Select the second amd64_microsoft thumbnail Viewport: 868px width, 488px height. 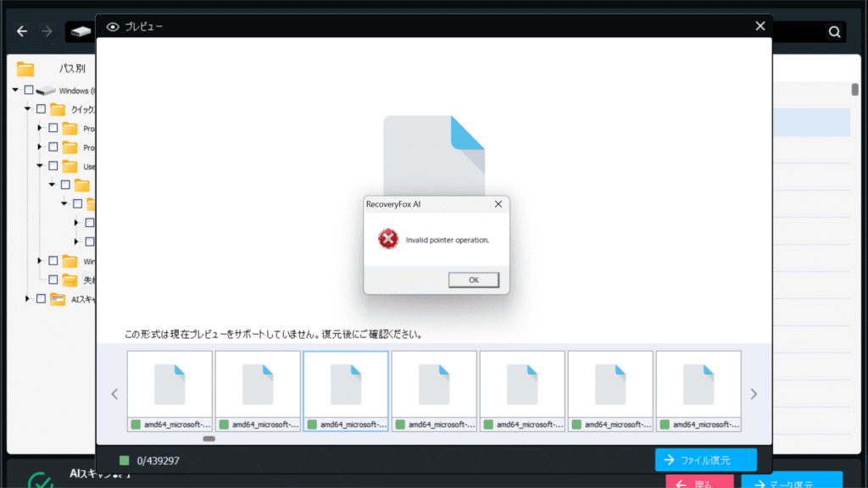coord(258,391)
